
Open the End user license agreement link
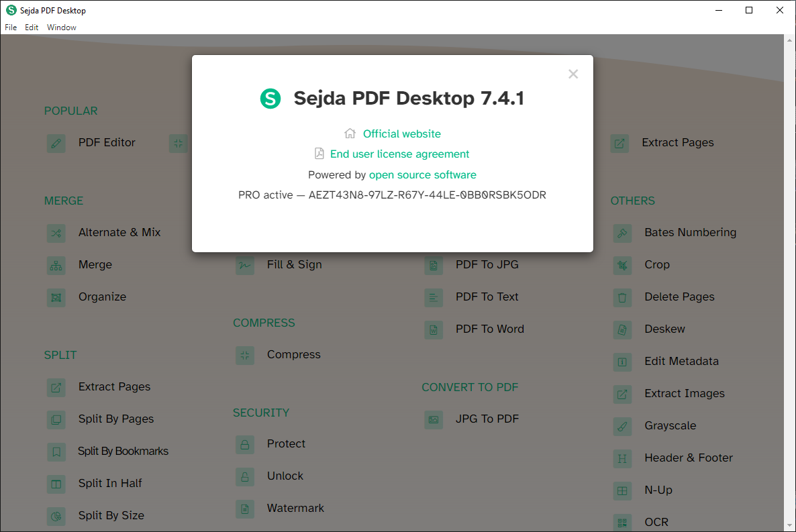click(399, 154)
